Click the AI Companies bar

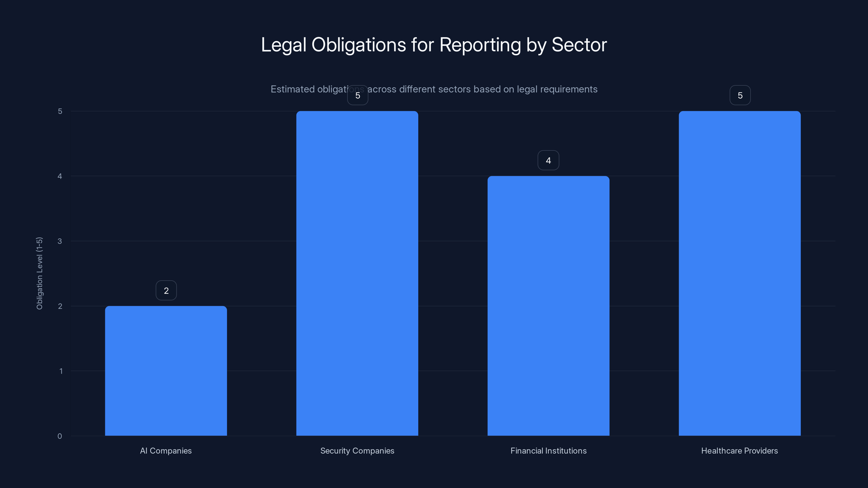(x=166, y=370)
